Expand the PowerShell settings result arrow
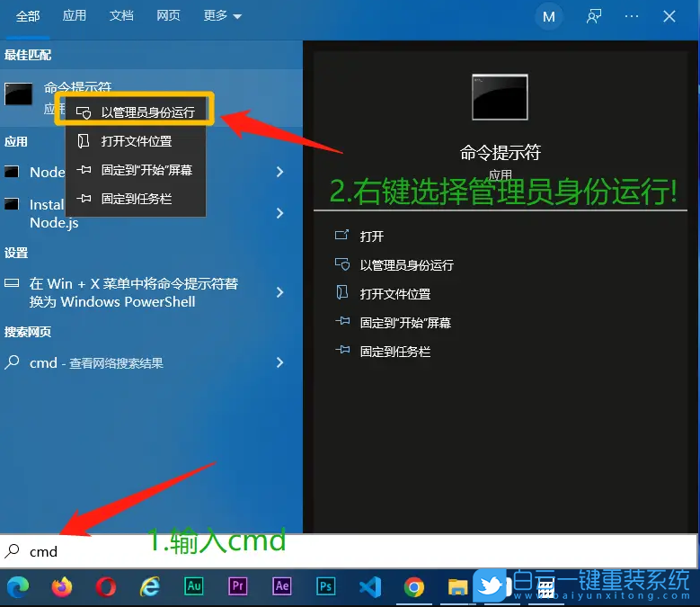Screen dimensions: 700x607 (x=280, y=292)
